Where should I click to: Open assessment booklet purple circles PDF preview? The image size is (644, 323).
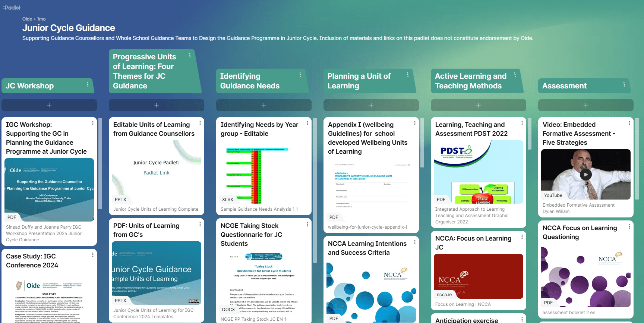click(586, 275)
